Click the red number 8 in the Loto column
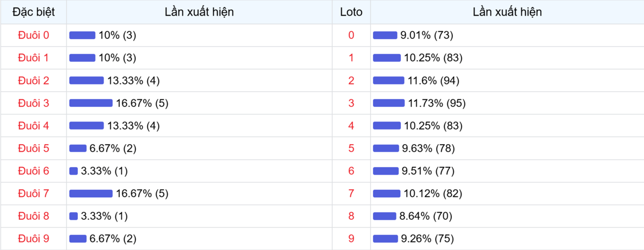644x250 pixels. point(351,216)
